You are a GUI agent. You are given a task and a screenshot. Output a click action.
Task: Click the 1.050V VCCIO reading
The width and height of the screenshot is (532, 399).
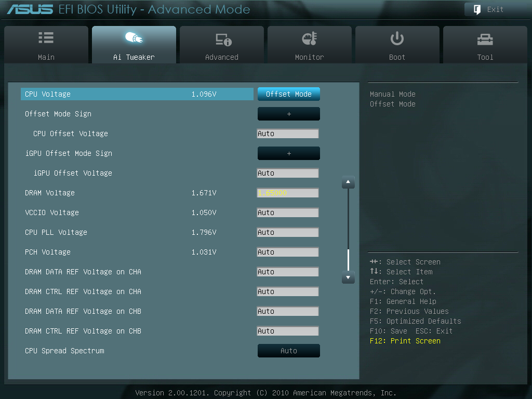click(204, 212)
